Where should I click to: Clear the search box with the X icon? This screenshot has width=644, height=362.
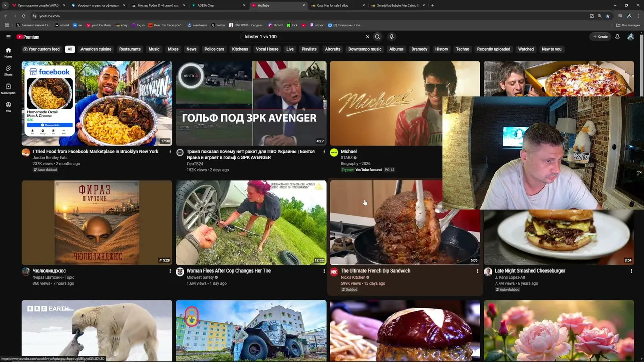pyautogui.click(x=367, y=37)
